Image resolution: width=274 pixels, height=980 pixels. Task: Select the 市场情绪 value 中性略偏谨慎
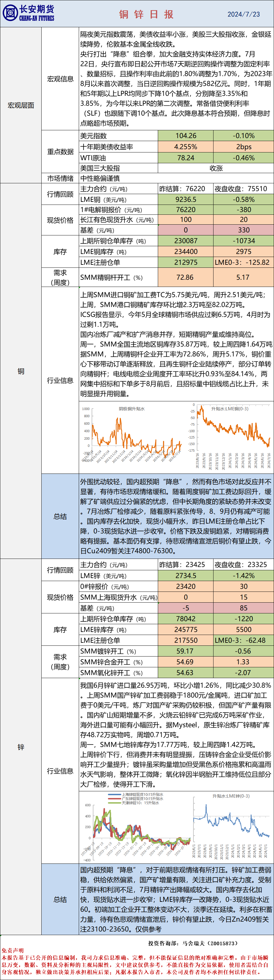pos(100,178)
